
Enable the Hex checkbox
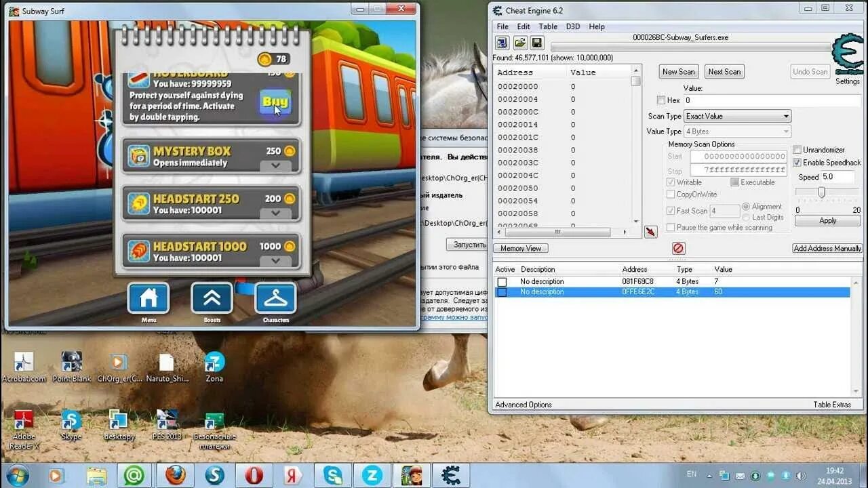[661, 100]
